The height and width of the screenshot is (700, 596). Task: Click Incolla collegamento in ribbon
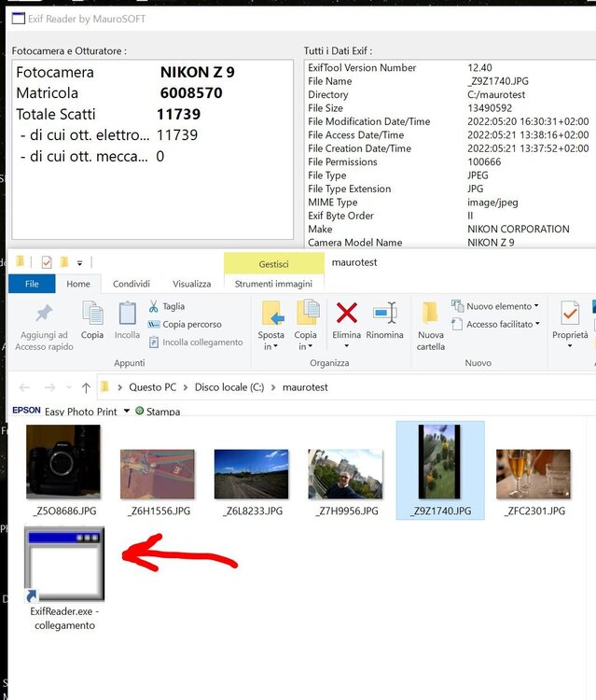[196, 342]
